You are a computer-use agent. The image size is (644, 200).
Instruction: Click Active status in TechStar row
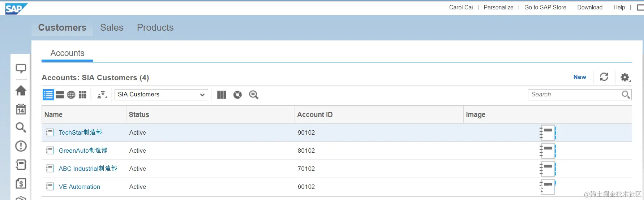pyautogui.click(x=138, y=132)
